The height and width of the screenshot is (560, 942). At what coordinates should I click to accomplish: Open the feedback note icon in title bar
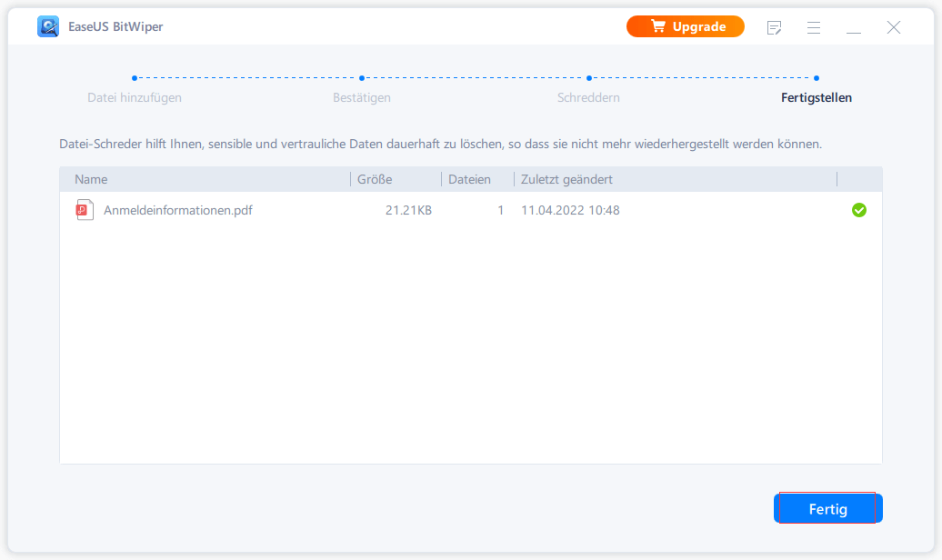point(775,27)
